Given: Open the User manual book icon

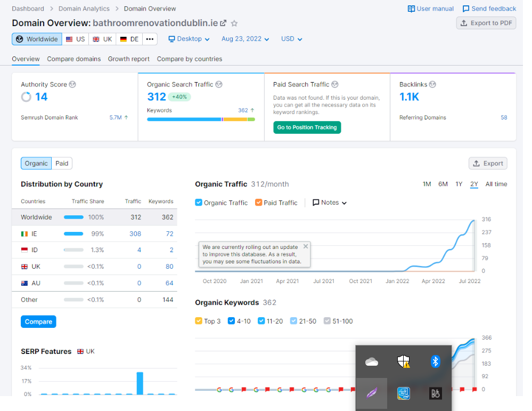Looking at the screenshot, I should (411, 9).
